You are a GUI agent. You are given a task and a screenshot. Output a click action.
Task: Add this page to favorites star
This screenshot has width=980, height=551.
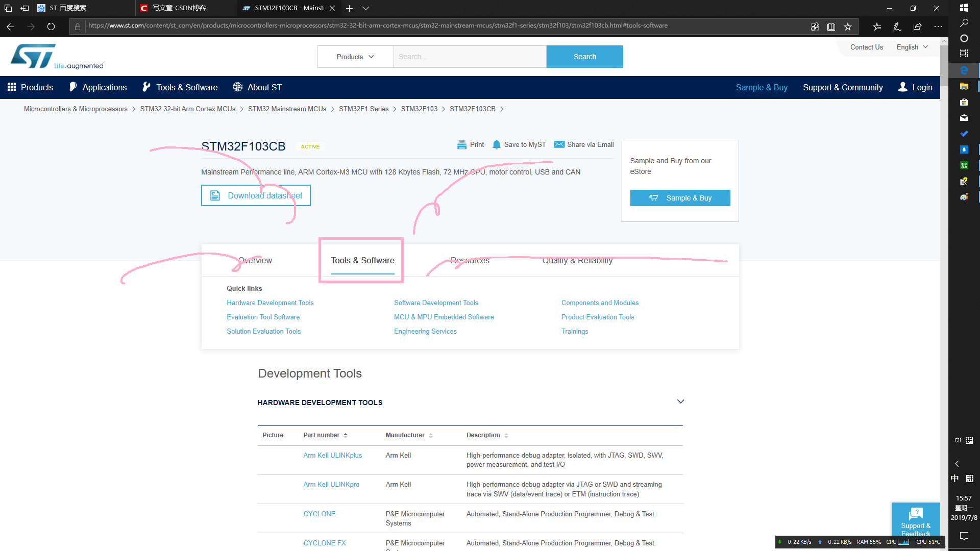pyautogui.click(x=848, y=27)
